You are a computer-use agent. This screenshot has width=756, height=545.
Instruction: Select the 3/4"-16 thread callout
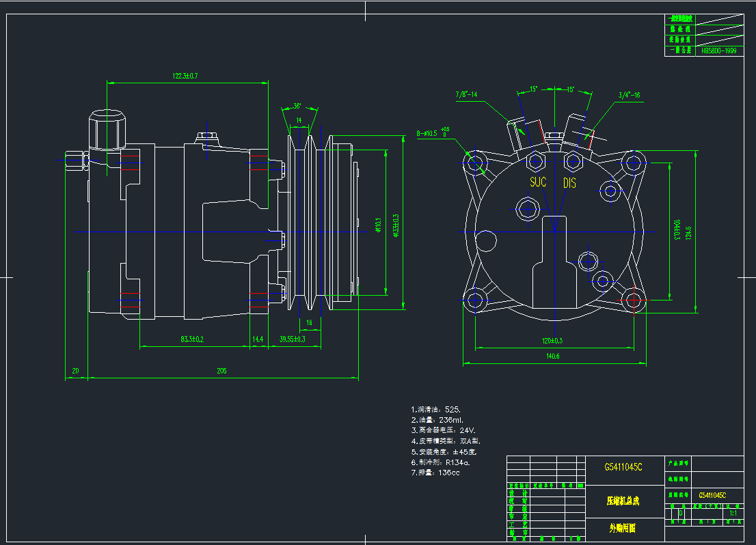click(x=629, y=95)
